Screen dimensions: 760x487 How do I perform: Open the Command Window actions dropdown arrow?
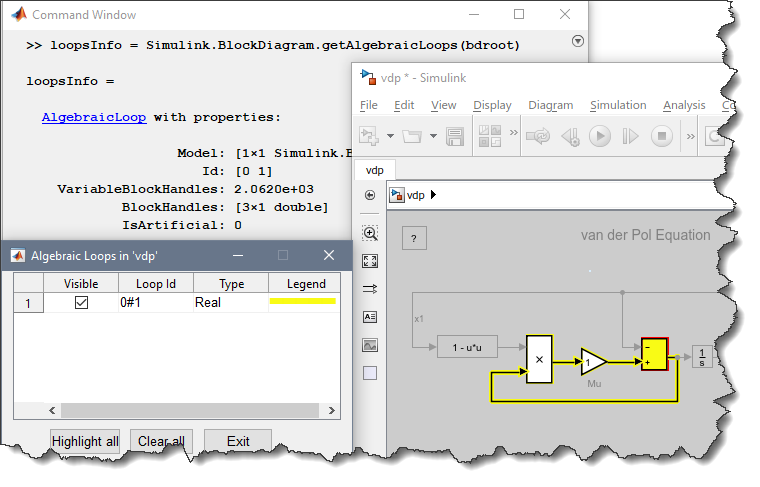click(577, 42)
